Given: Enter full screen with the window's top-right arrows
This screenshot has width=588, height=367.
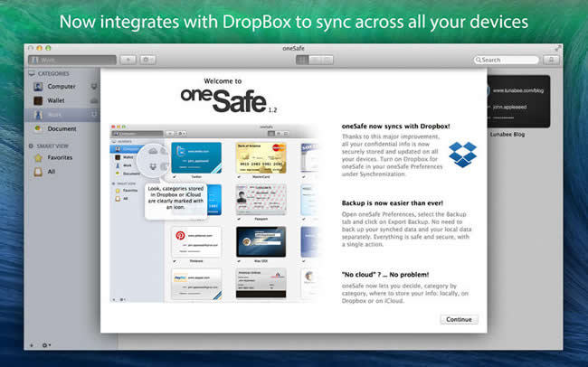Looking at the screenshot, I should point(558,48).
